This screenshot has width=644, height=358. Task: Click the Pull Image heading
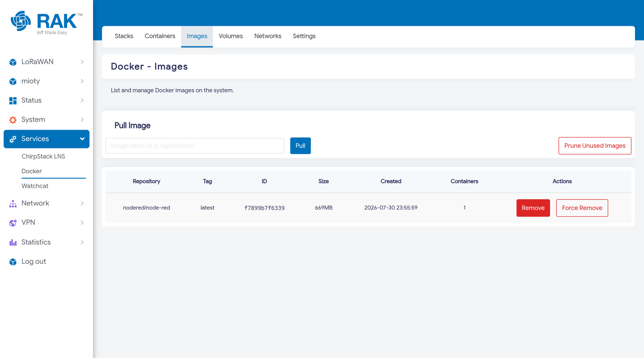pos(132,126)
